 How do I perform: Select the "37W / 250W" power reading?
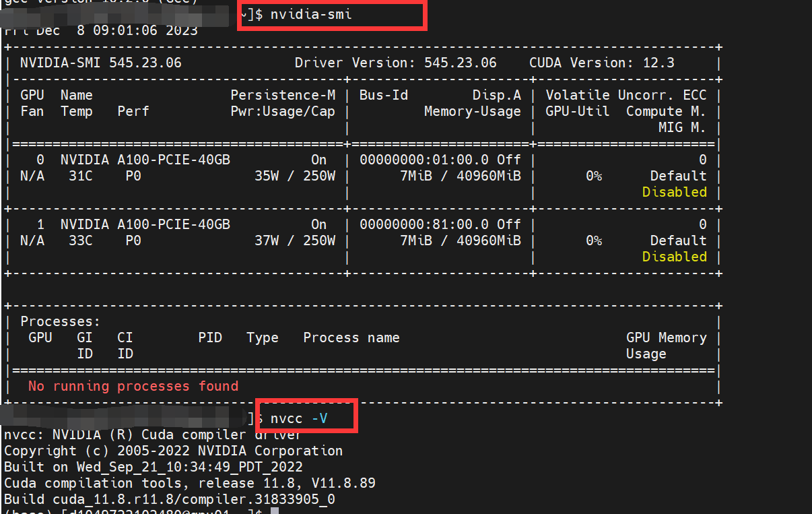tap(295, 240)
